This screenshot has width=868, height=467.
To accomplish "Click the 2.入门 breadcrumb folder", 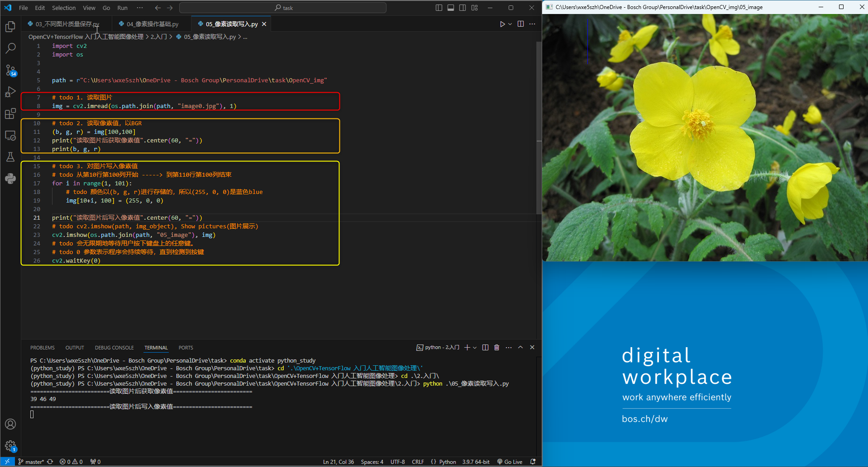I will click(158, 37).
